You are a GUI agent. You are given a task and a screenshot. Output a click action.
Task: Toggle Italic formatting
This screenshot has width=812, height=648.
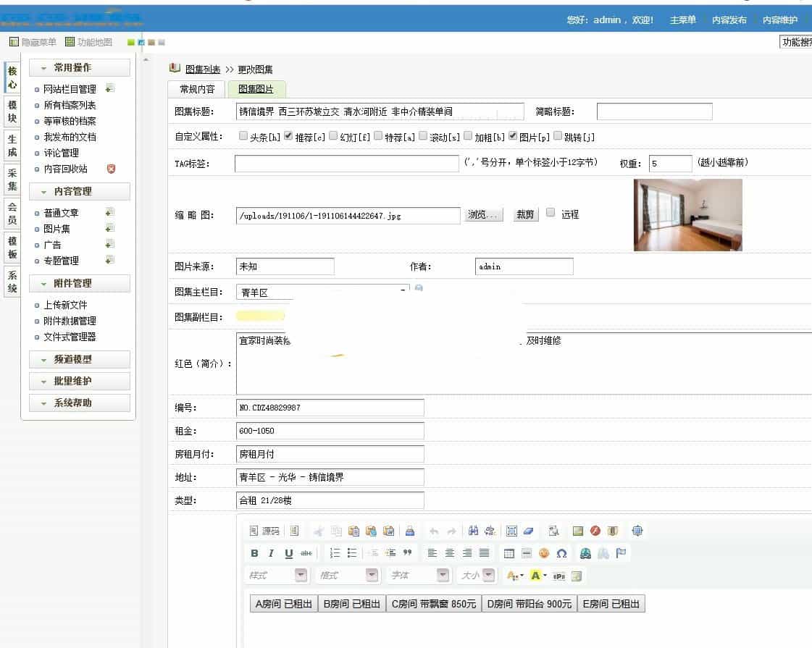(271, 553)
